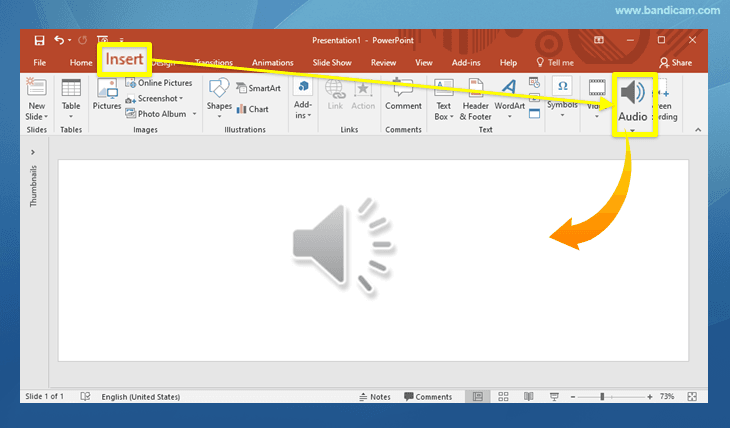Open the Screenshot dropdown
Screen dimensions: 730x428
[154, 99]
